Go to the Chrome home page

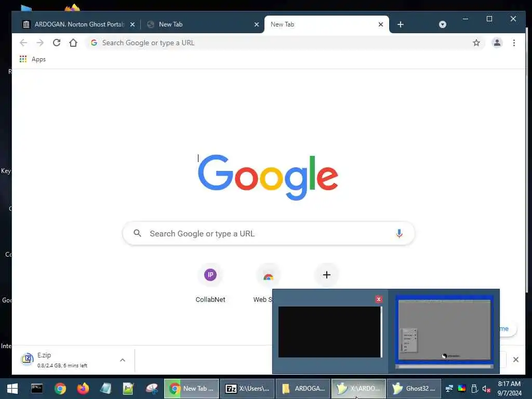(x=73, y=43)
